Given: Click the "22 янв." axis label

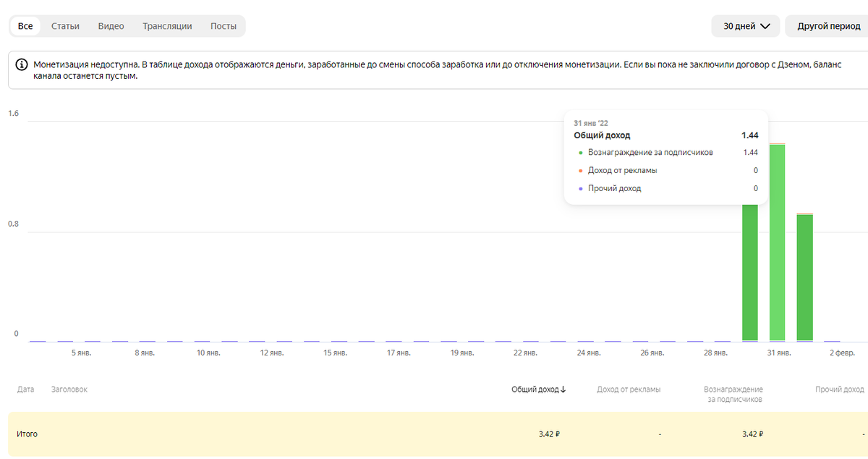Looking at the screenshot, I should pos(525,353).
